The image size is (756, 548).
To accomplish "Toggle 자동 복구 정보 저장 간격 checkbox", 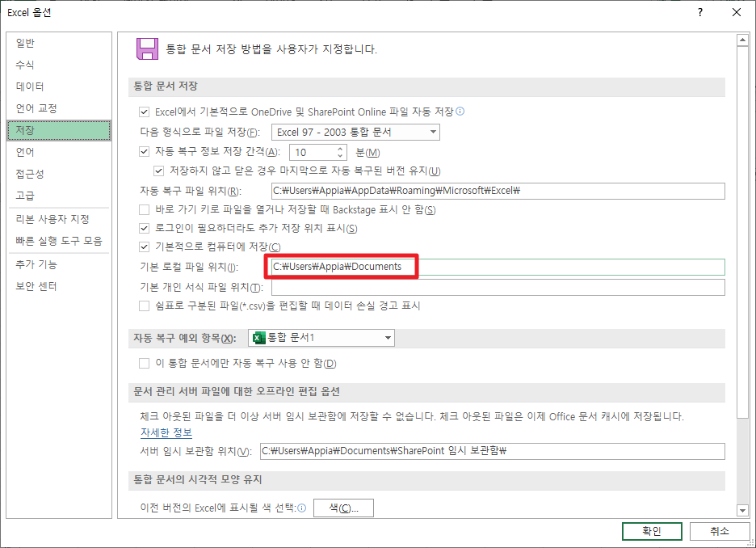I will pyautogui.click(x=144, y=151).
